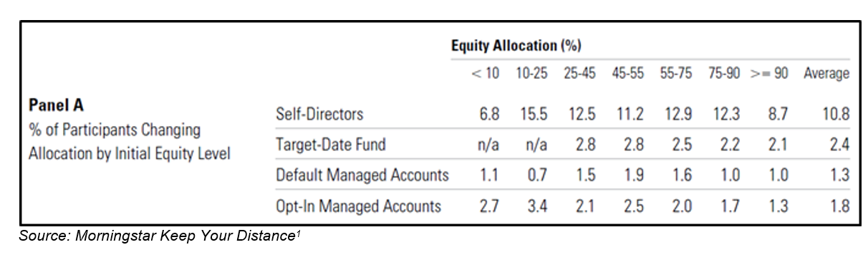Click the Default Managed Accounts label
The height and width of the screenshot is (260, 868).
point(362,175)
